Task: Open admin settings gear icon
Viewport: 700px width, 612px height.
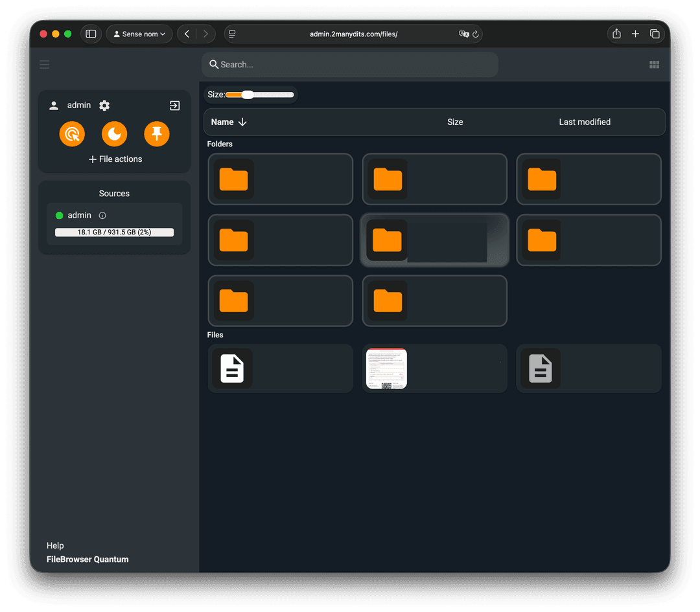Action: tap(104, 106)
